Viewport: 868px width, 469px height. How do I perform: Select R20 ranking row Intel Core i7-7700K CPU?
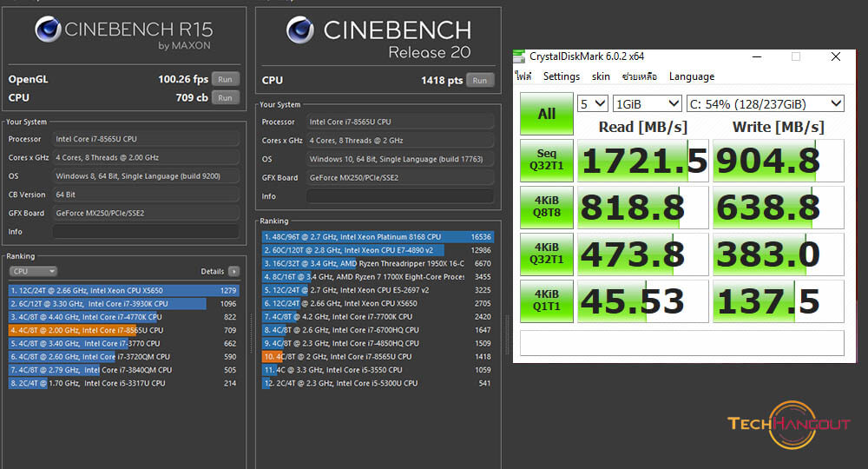(378, 316)
